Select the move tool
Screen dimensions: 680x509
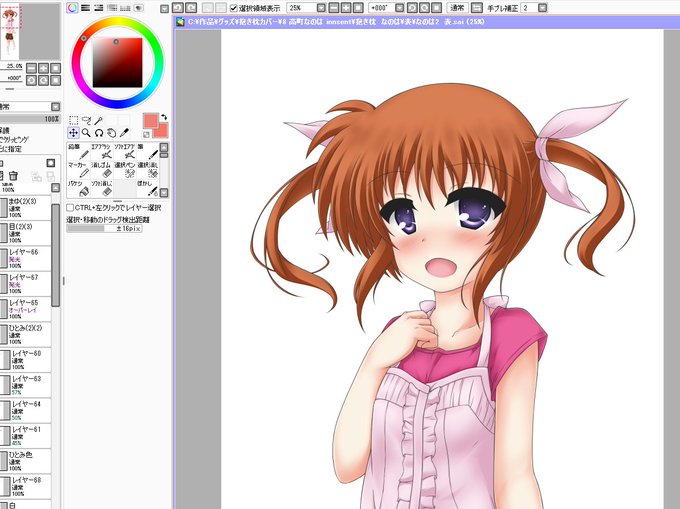[73, 133]
